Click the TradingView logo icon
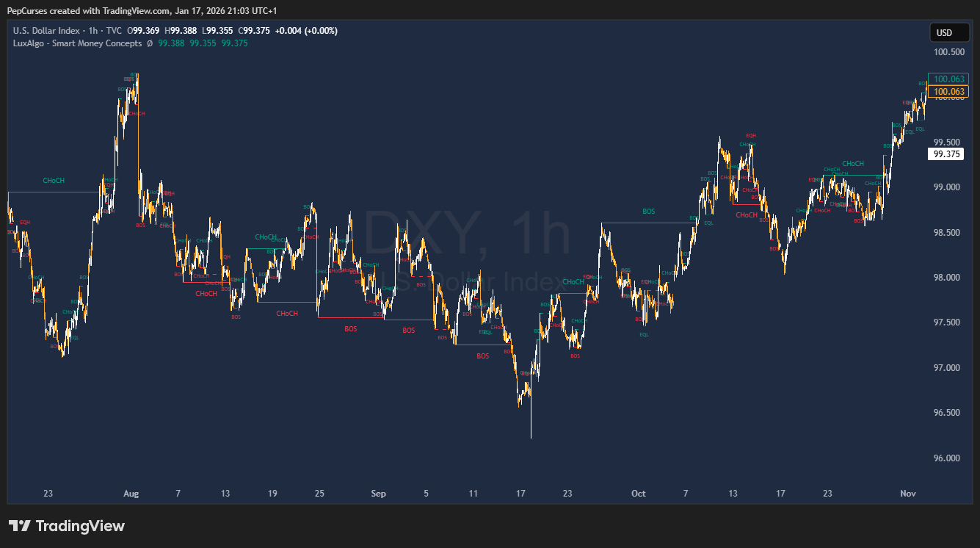 tap(21, 526)
